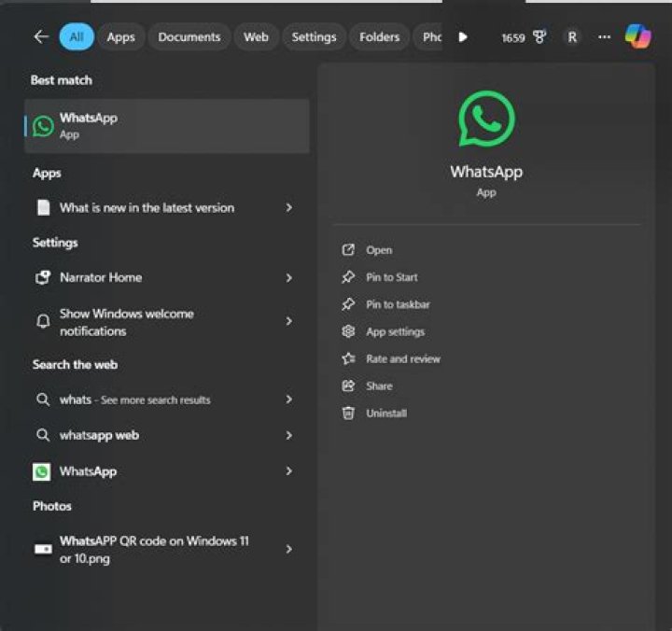Open the R profile avatar

[x=572, y=37]
